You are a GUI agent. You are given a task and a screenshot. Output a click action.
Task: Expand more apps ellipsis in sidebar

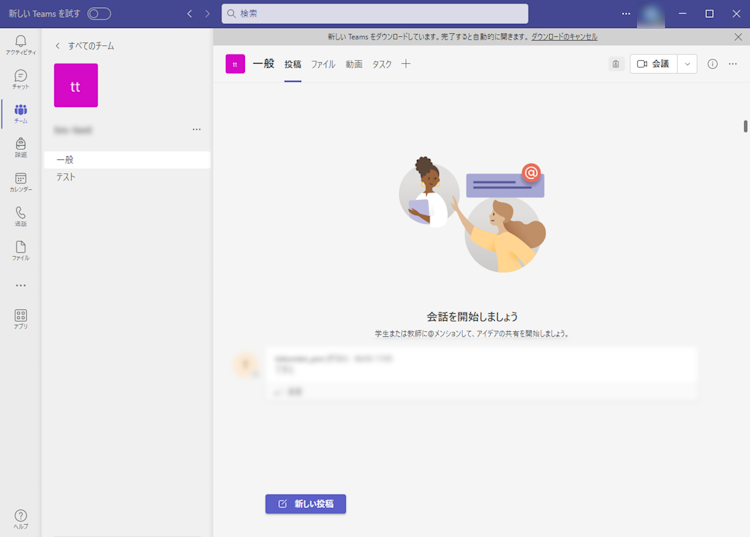[20, 285]
